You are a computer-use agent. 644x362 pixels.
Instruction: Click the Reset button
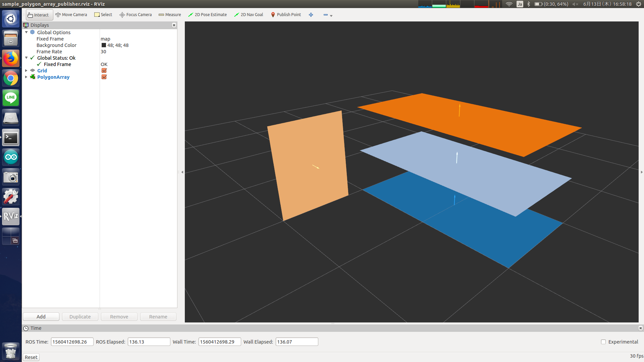(31, 357)
